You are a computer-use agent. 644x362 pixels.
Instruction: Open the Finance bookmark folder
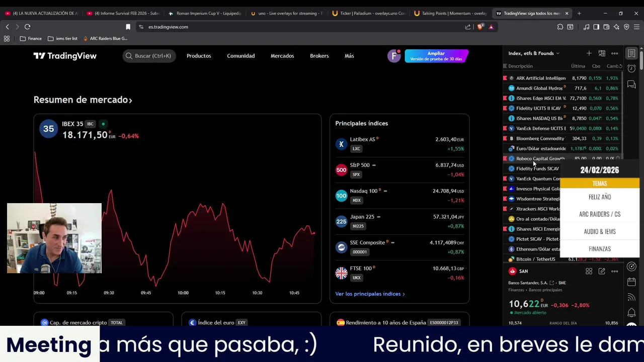point(31,38)
